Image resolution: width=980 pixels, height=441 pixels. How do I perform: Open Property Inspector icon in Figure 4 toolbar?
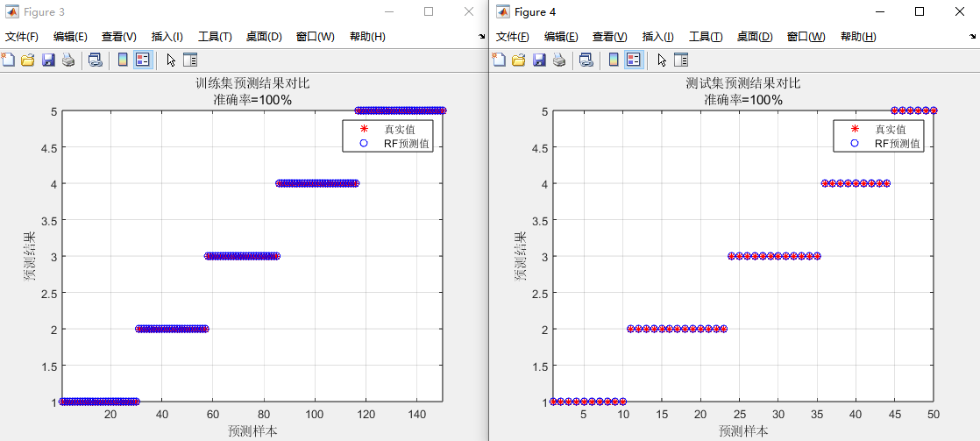681,60
